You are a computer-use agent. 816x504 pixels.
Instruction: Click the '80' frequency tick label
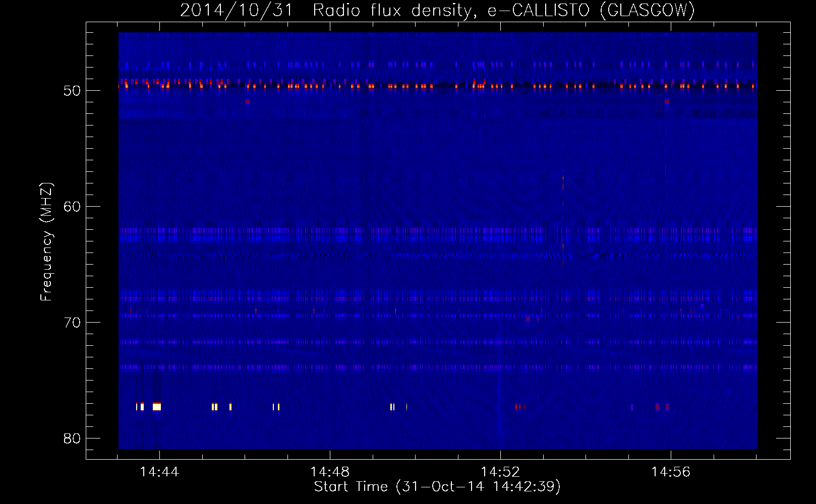(72, 438)
